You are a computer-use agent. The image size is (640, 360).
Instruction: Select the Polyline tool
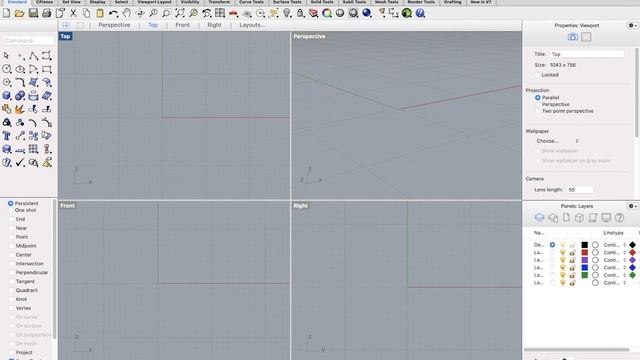pos(33,56)
